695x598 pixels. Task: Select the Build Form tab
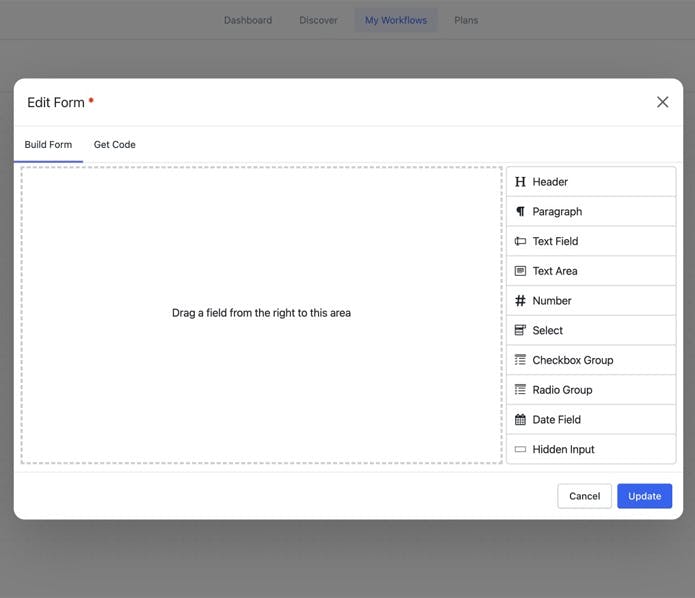[x=48, y=145]
